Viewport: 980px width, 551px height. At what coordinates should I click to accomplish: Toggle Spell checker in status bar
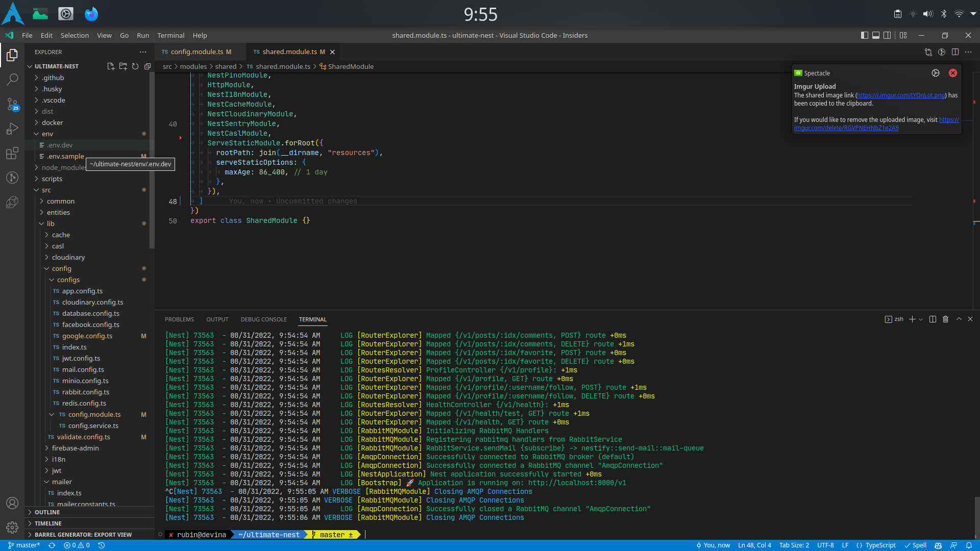[915, 545]
